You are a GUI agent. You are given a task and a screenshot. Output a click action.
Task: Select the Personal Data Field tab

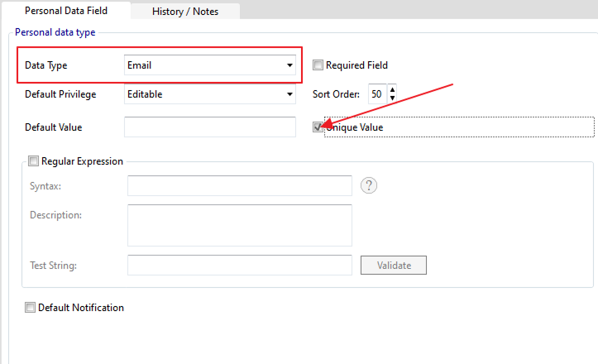tap(66, 11)
